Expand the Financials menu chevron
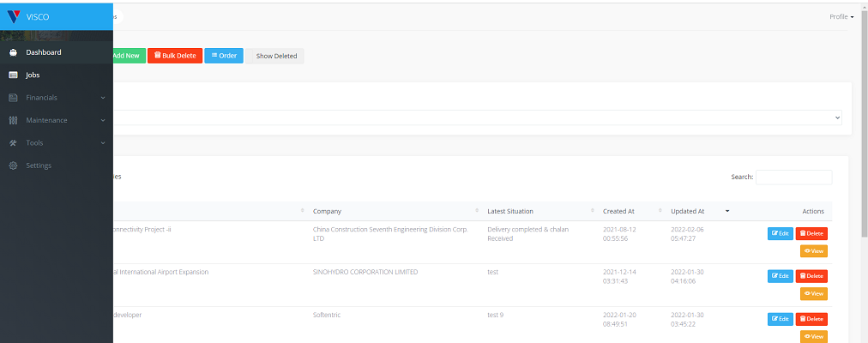This screenshot has height=343, width=868. pos(103,98)
